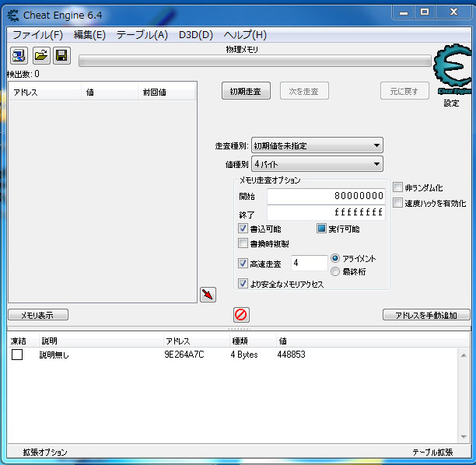Click the 初期走査 button
The image size is (476, 465).
(246, 91)
